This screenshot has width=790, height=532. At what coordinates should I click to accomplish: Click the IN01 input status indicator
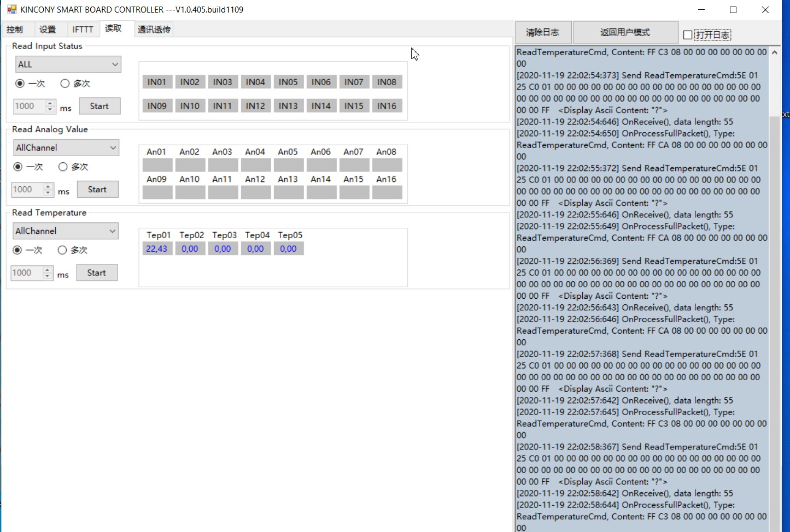coord(157,82)
